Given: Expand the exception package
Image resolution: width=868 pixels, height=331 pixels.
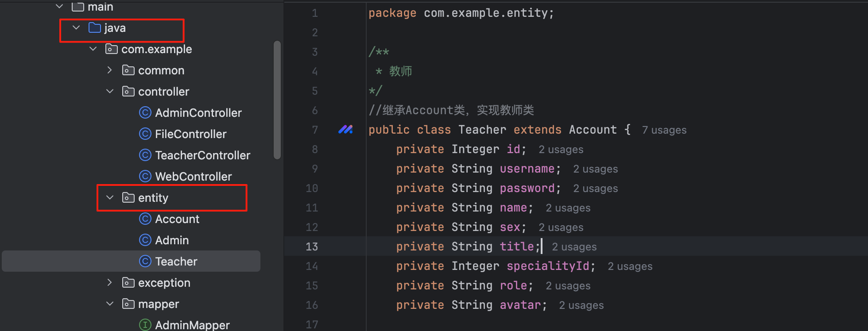Looking at the screenshot, I should 110,283.
